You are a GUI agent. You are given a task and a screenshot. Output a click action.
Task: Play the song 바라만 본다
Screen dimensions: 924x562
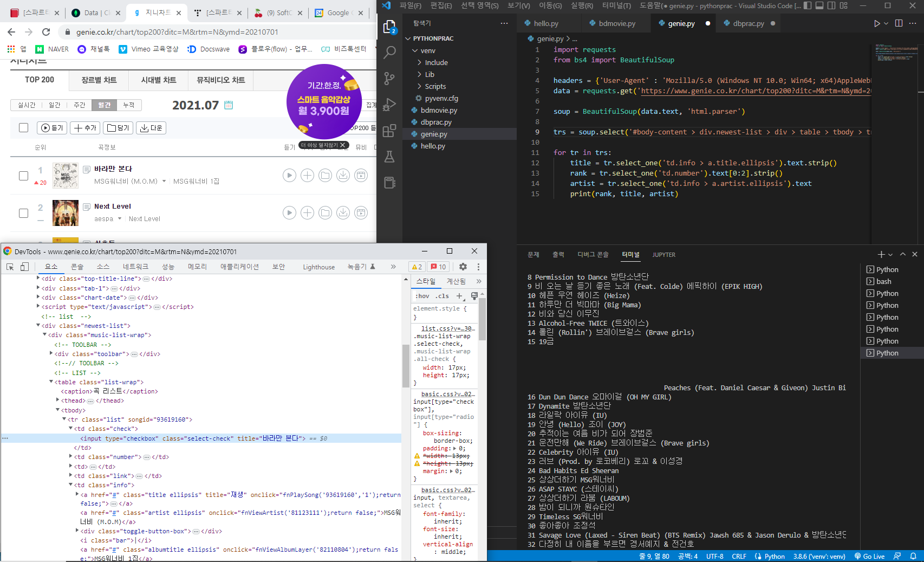290,175
